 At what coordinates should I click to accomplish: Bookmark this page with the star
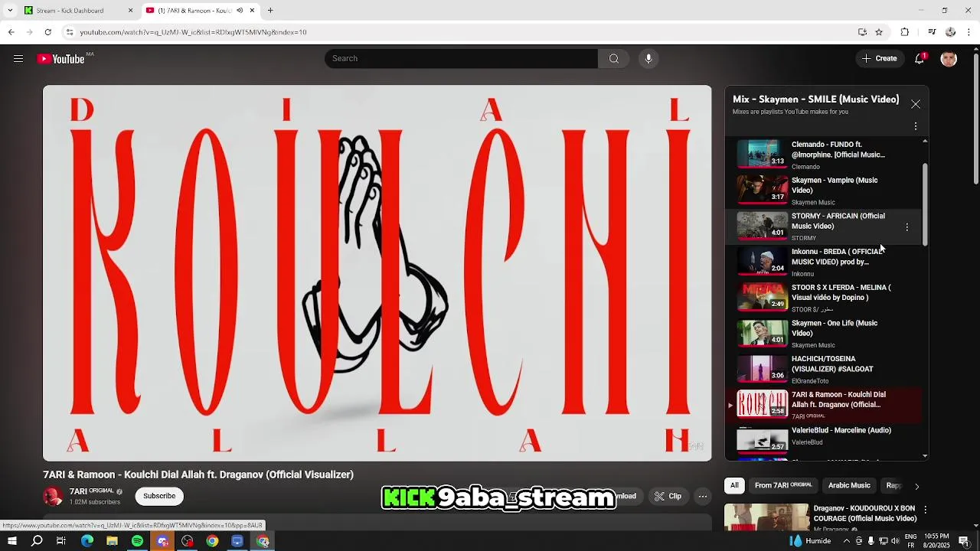tap(879, 32)
